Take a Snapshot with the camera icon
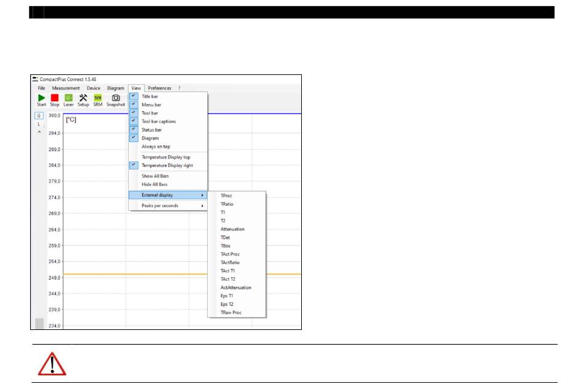This screenshot has width=584, height=392. (x=116, y=98)
